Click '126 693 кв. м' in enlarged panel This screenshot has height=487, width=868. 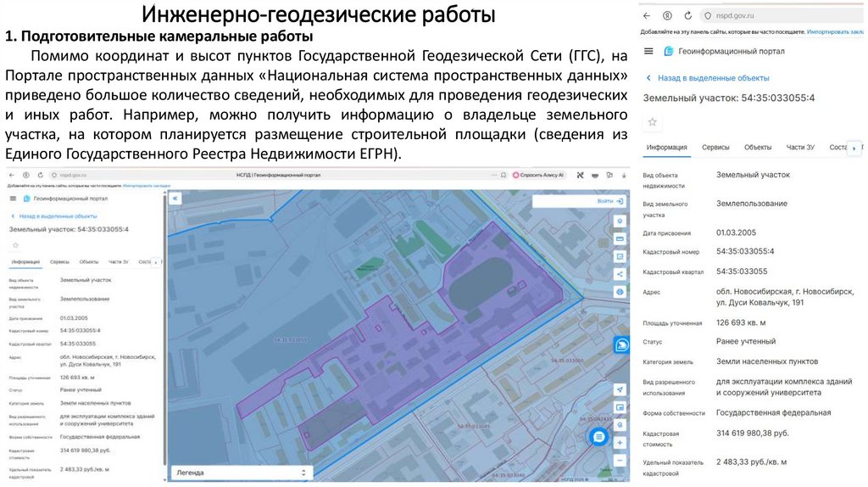[x=741, y=322]
